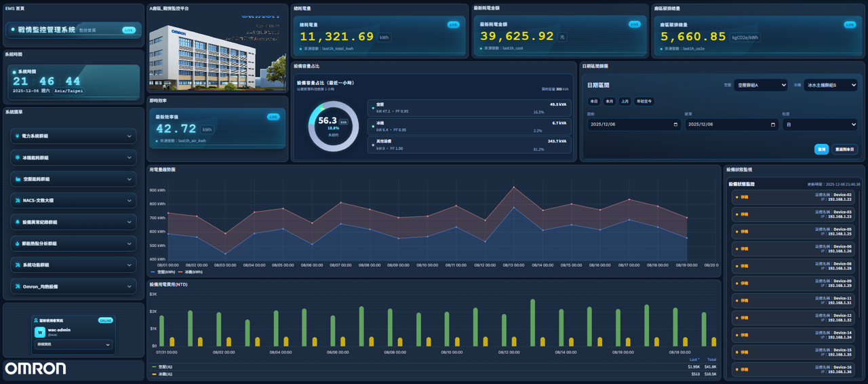Click the 08/13 peak point on trend chart

(513, 187)
